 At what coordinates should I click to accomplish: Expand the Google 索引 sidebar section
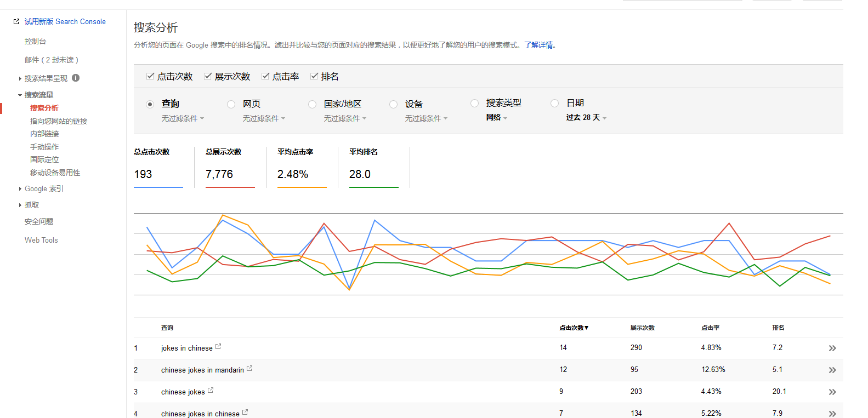[20, 188]
